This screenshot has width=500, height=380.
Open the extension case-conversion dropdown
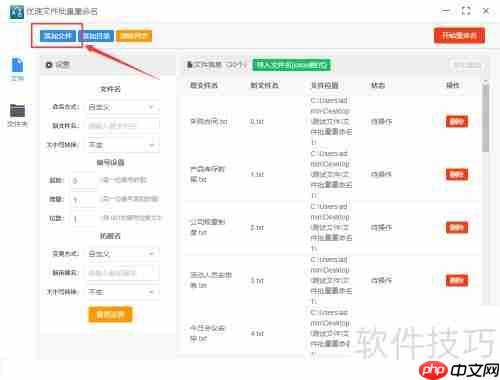pyautogui.click(x=123, y=292)
